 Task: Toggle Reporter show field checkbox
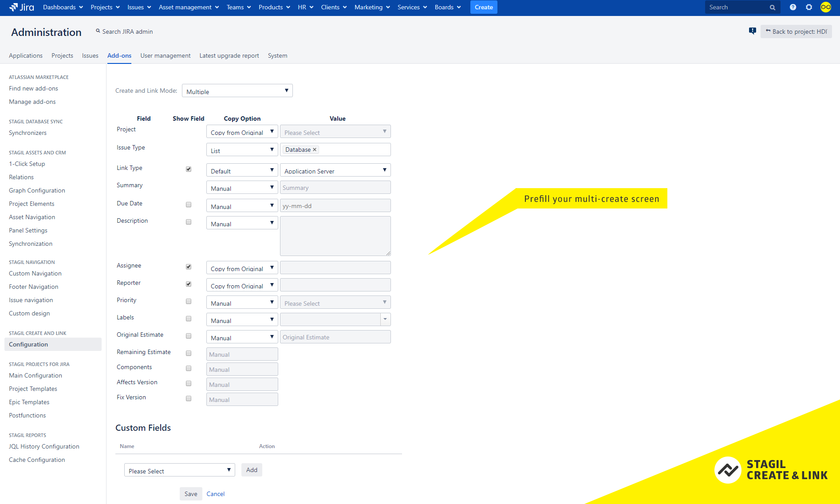click(189, 284)
